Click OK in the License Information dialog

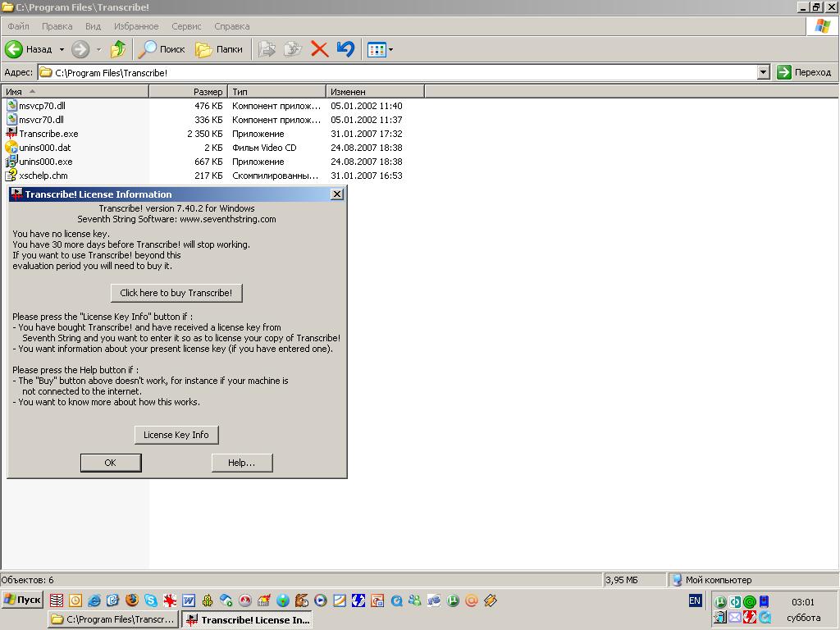point(111,463)
